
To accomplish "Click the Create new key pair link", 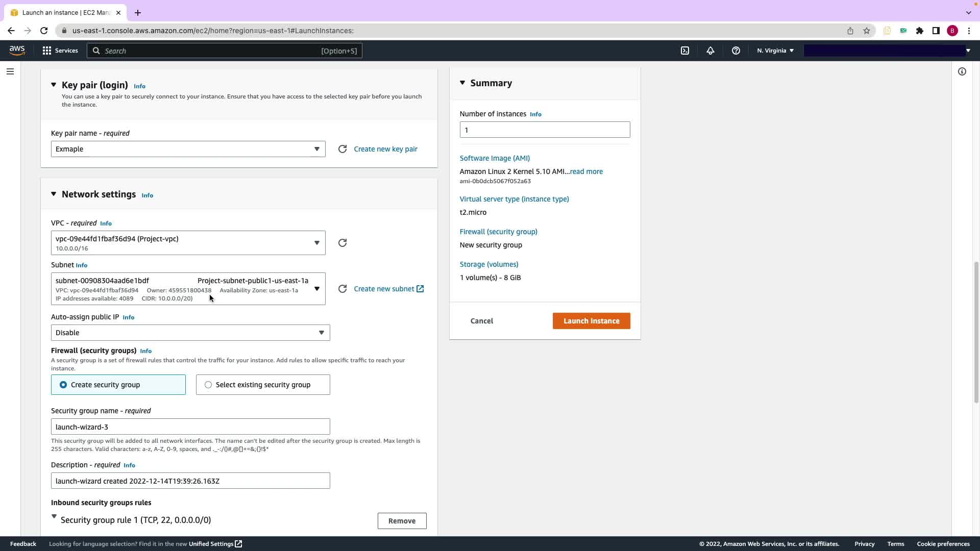I will pyautogui.click(x=385, y=149).
